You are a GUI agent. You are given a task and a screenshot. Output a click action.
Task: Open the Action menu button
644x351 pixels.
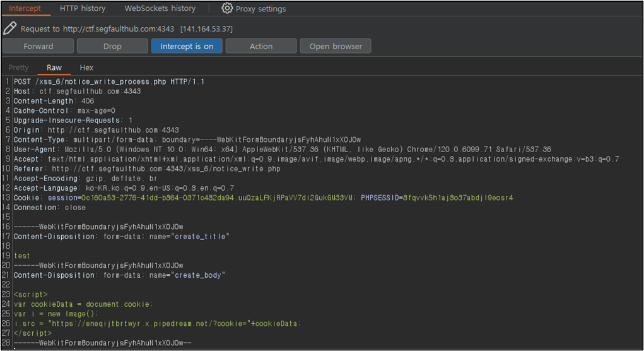[x=261, y=46]
